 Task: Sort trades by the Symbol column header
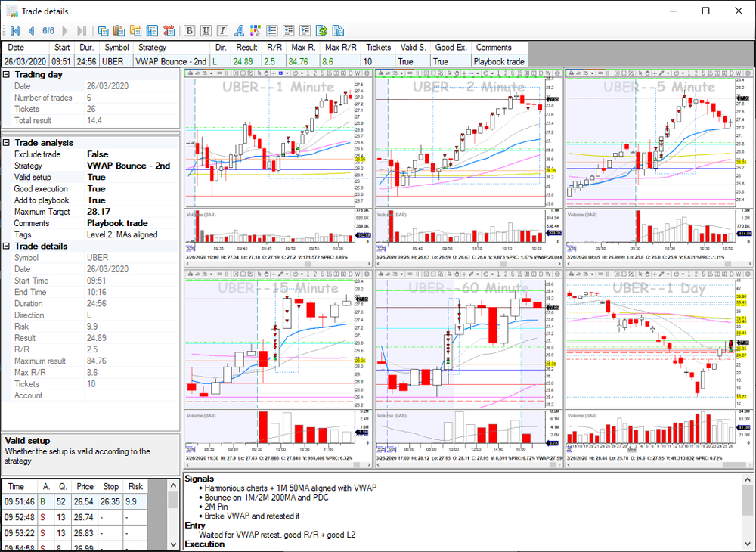116,47
